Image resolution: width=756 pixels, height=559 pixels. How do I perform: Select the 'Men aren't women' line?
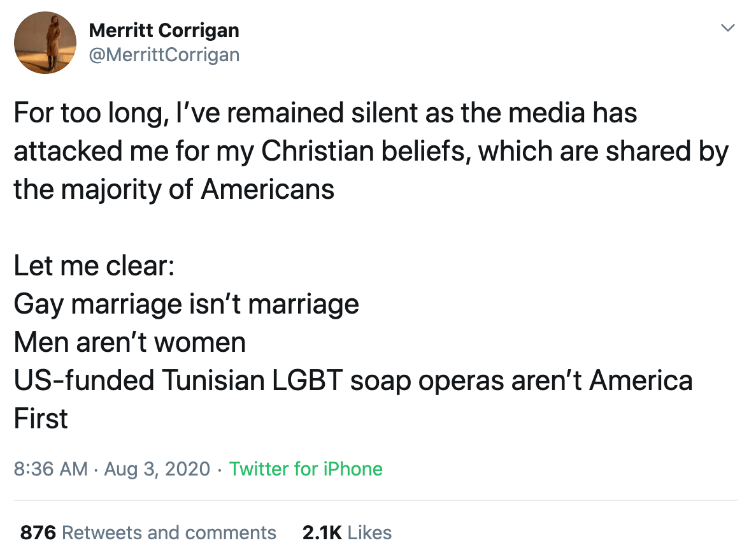pos(130,342)
